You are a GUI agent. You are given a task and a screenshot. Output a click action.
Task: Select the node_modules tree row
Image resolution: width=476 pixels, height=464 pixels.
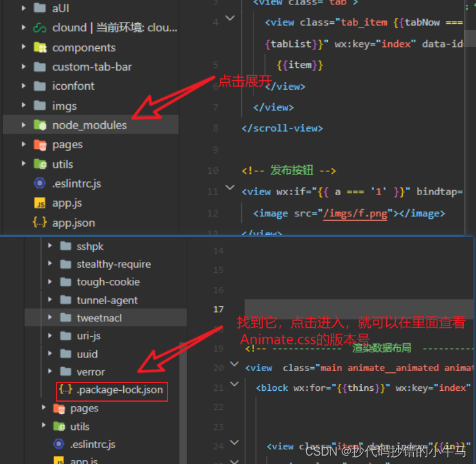tap(90, 125)
